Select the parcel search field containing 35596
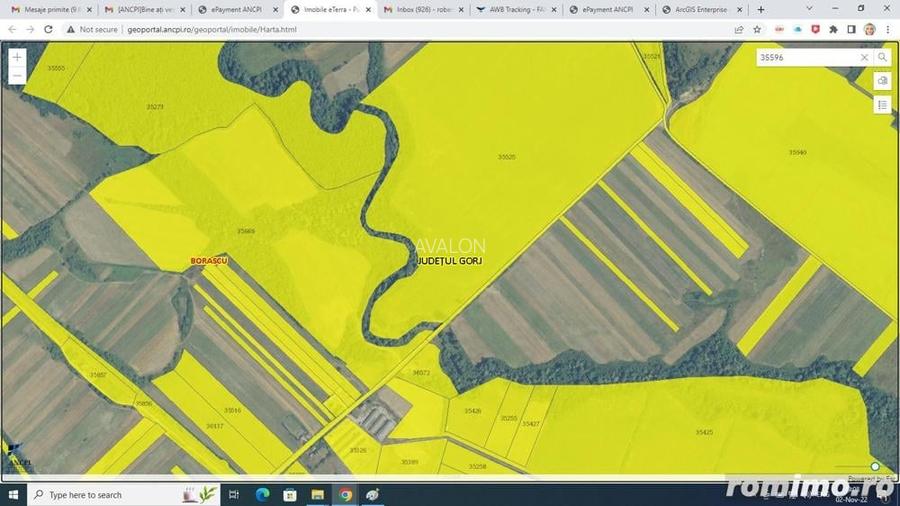The height and width of the screenshot is (506, 900). (806, 57)
